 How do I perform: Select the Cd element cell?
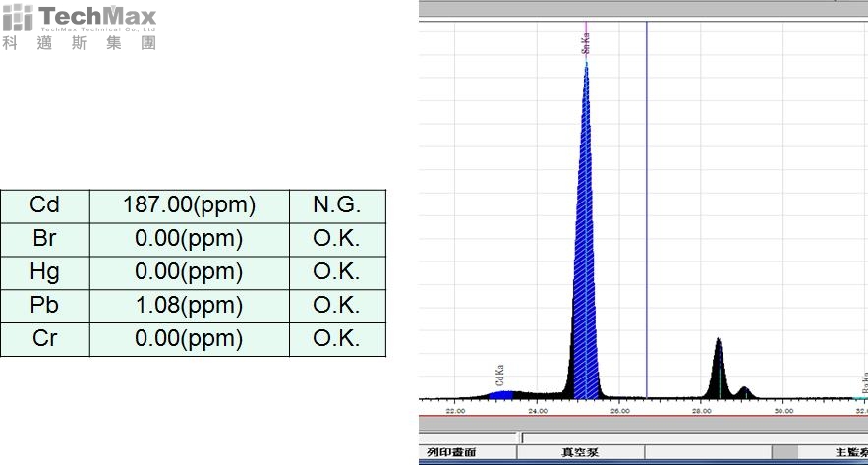click(x=45, y=205)
